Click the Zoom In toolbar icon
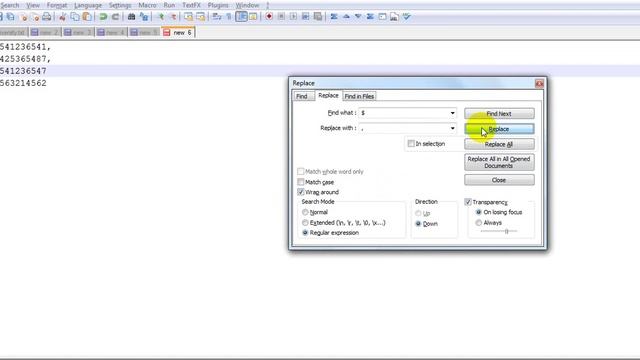Screen dimensions: 640x360 [161, 17]
